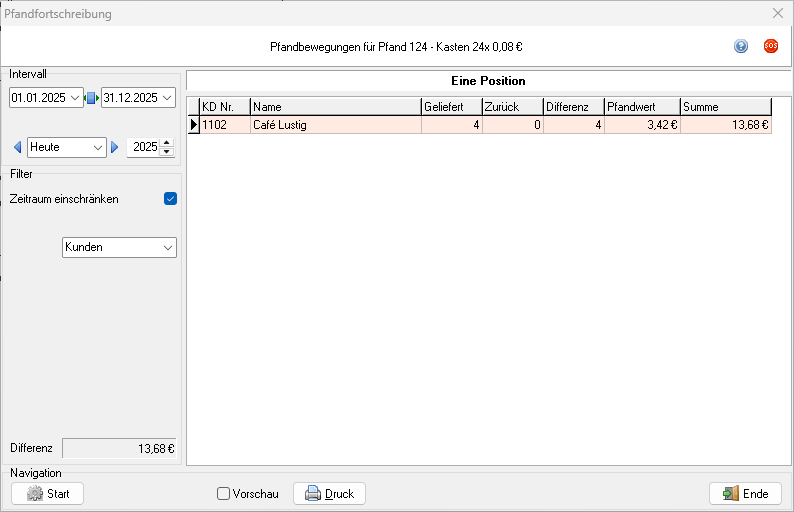794x512 pixels.
Task: Expand the Kunden filter dropdown
Action: click(x=166, y=247)
